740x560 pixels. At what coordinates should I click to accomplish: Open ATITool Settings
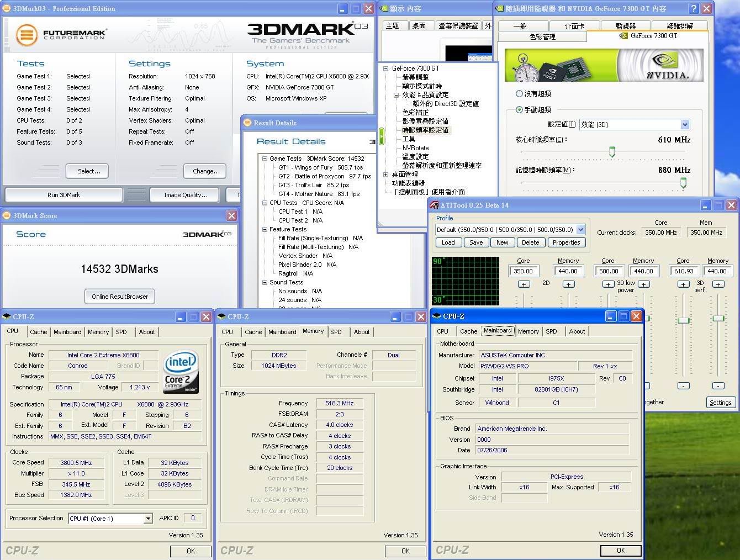(x=721, y=403)
